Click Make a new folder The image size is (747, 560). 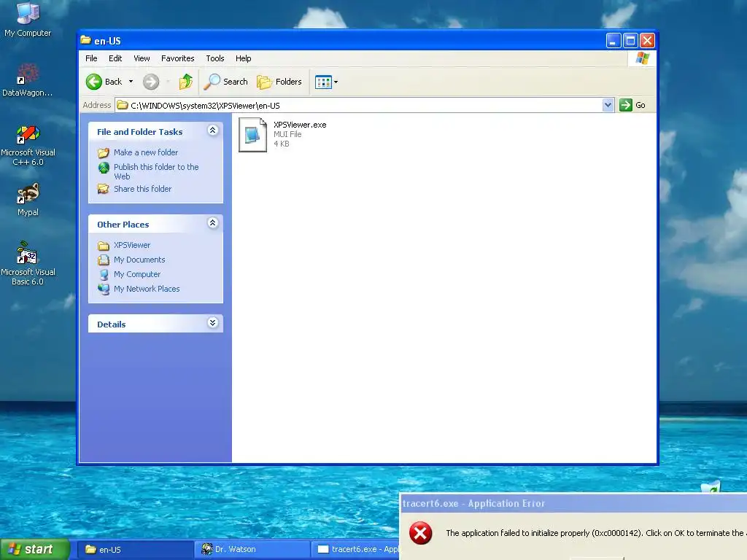(146, 152)
